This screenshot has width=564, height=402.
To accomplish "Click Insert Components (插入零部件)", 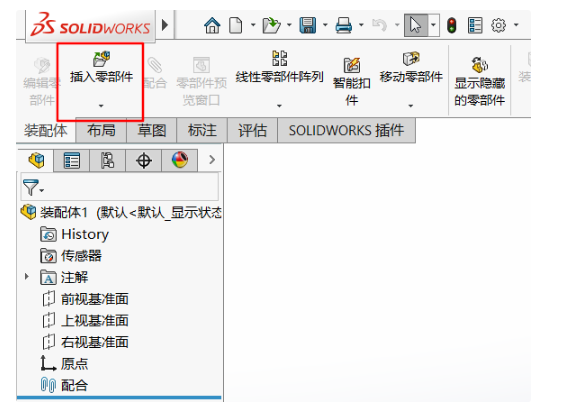I will tap(101, 68).
